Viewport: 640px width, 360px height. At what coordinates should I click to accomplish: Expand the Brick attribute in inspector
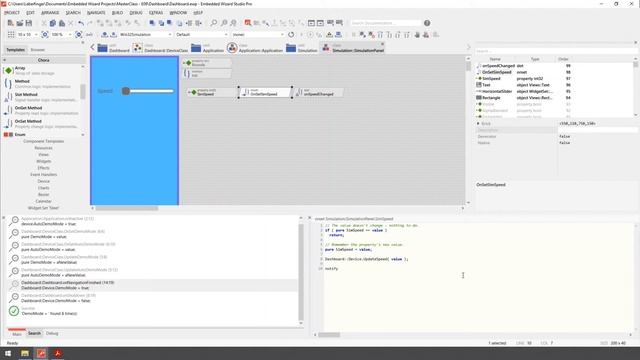[x=478, y=123]
